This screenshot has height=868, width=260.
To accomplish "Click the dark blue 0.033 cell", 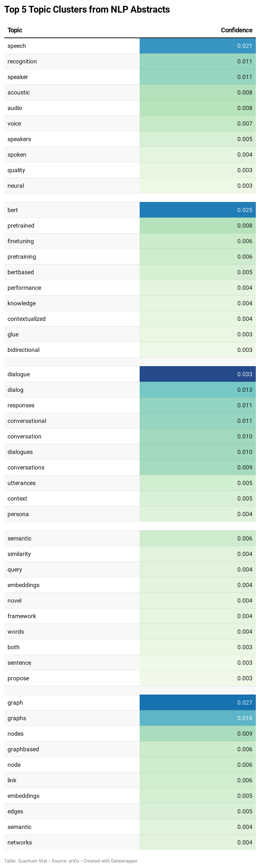I will (244, 374).
